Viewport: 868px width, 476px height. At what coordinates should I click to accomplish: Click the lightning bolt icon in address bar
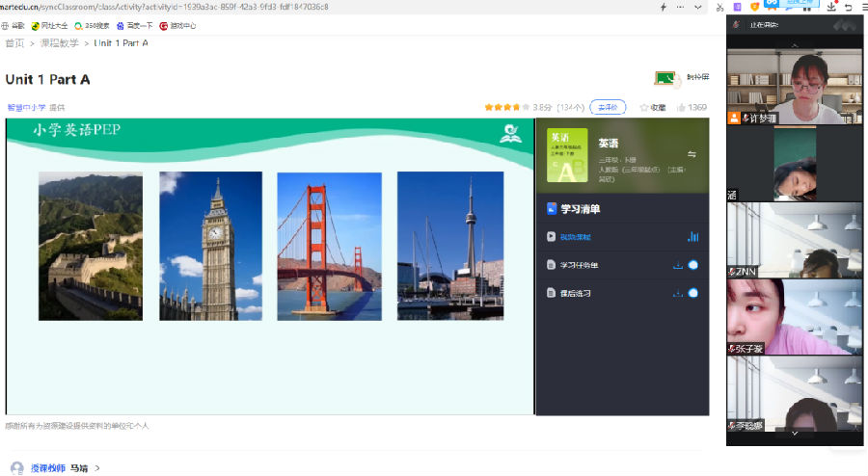tap(663, 7)
